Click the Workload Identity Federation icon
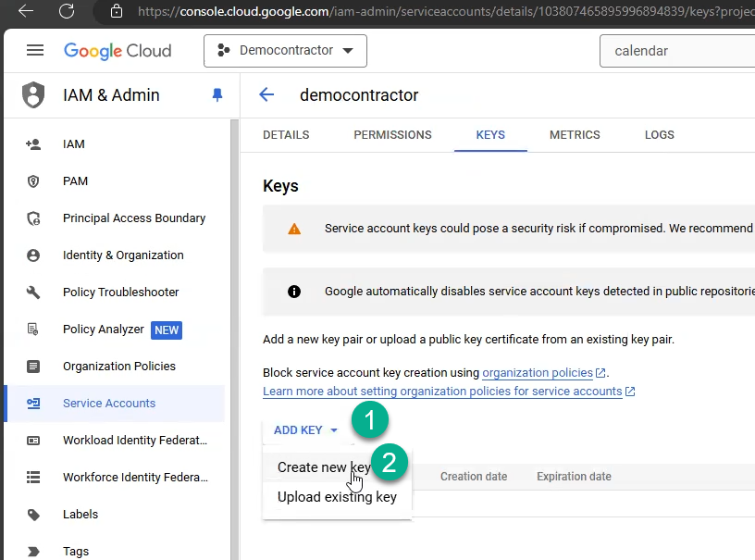The width and height of the screenshot is (755, 560). point(33,441)
